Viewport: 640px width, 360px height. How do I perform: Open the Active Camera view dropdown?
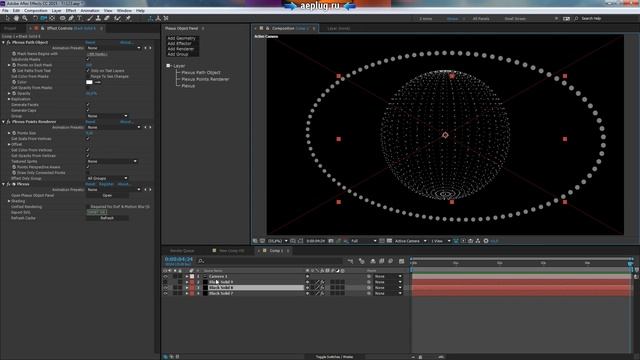(x=410, y=241)
